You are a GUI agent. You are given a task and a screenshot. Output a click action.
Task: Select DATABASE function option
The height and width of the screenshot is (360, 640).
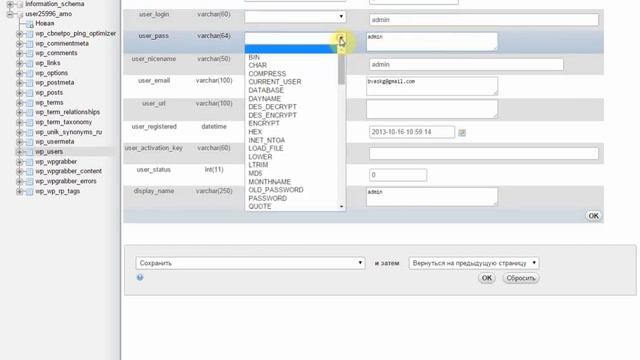266,90
